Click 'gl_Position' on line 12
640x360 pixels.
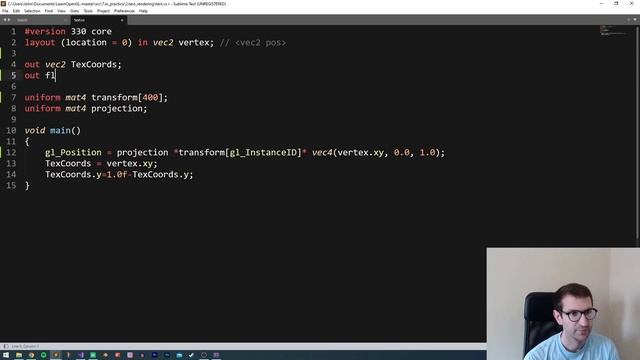coord(73,153)
